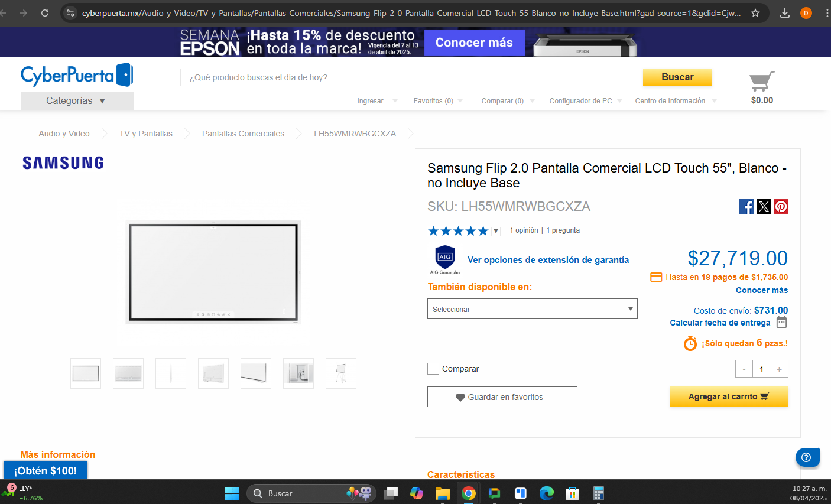Go to Pantallas Comerciales breadcrumb
Viewport: 831px width, 504px height.
click(243, 134)
